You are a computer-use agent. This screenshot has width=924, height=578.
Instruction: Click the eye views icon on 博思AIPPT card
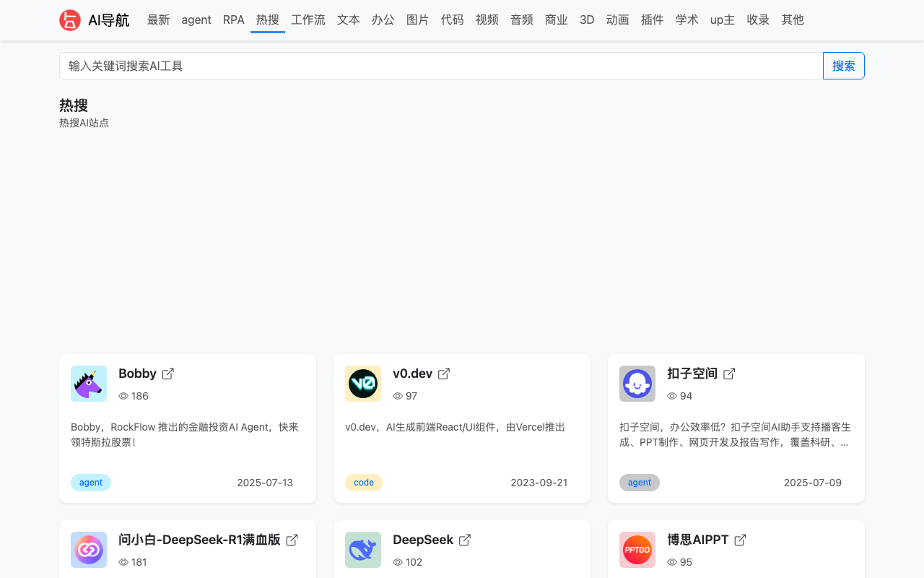point(672,562)
